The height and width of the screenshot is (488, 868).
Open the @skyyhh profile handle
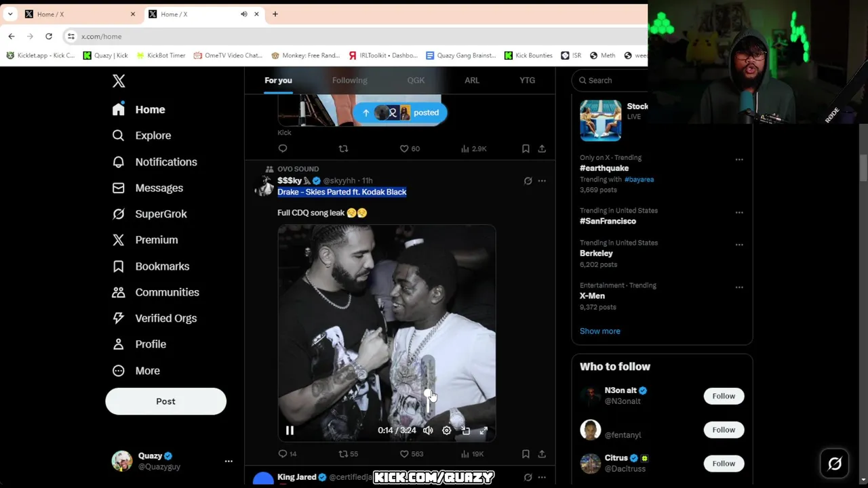tap(339, 181)
